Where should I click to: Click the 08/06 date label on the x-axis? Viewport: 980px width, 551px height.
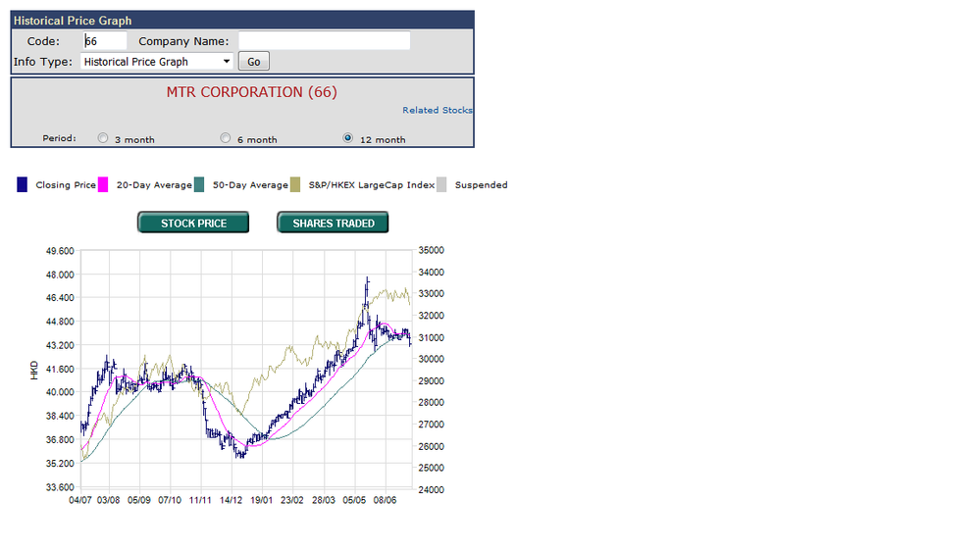tap(385, 500)
